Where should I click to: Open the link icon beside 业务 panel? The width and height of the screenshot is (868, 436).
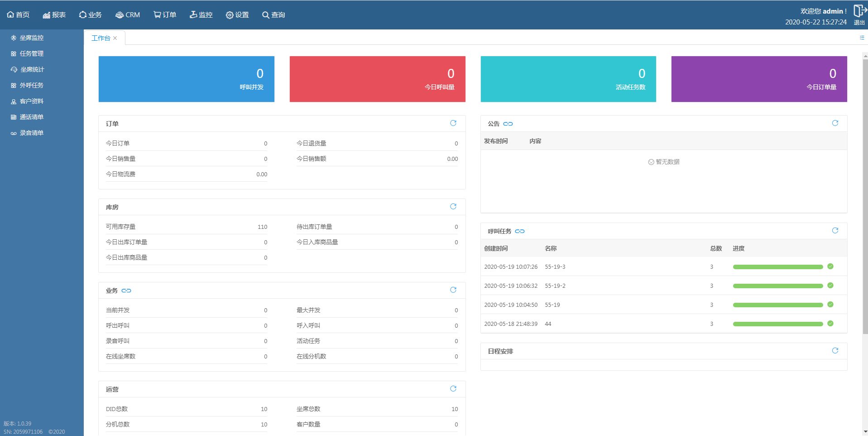(126, 291)
